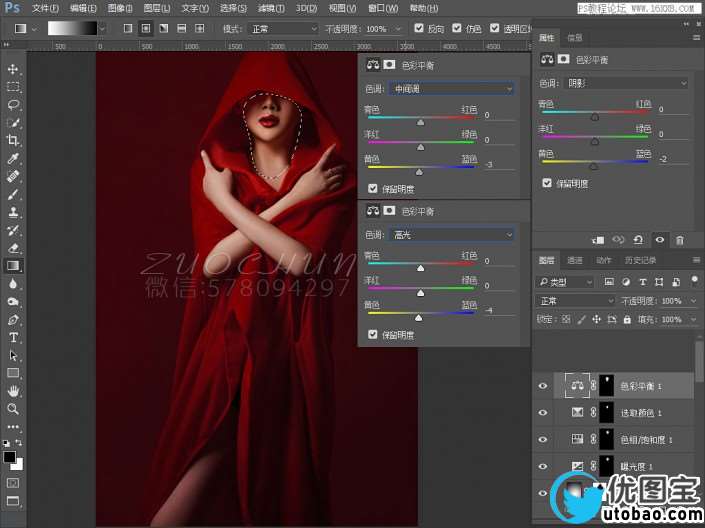Open the extra tools ellipsis
Image resolution: width=705 pixels, height=528 pixels.
click(x=13, y=426)
